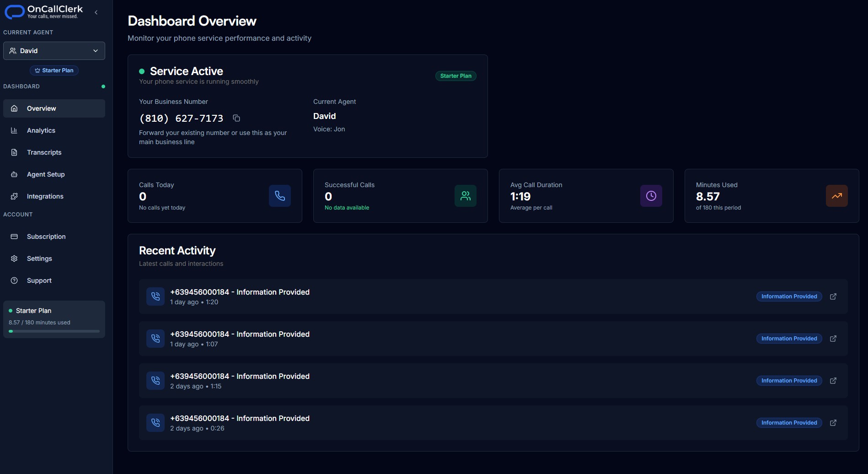Click the OnCallClerk logo icon

[x=14, y=12]
